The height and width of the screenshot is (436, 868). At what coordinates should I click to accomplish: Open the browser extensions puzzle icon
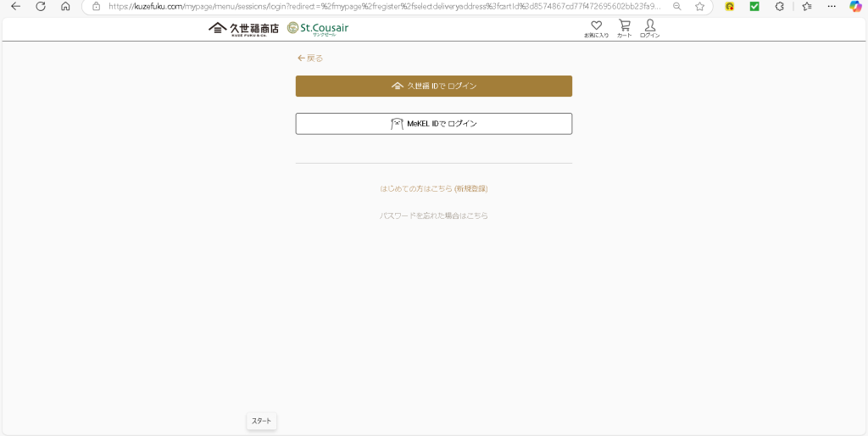coord(780,7)
